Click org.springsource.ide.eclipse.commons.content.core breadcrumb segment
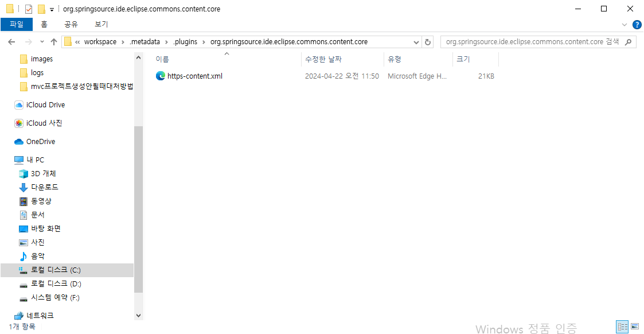Viewport: 644px width, 334px height. click(x=288, y=42)
